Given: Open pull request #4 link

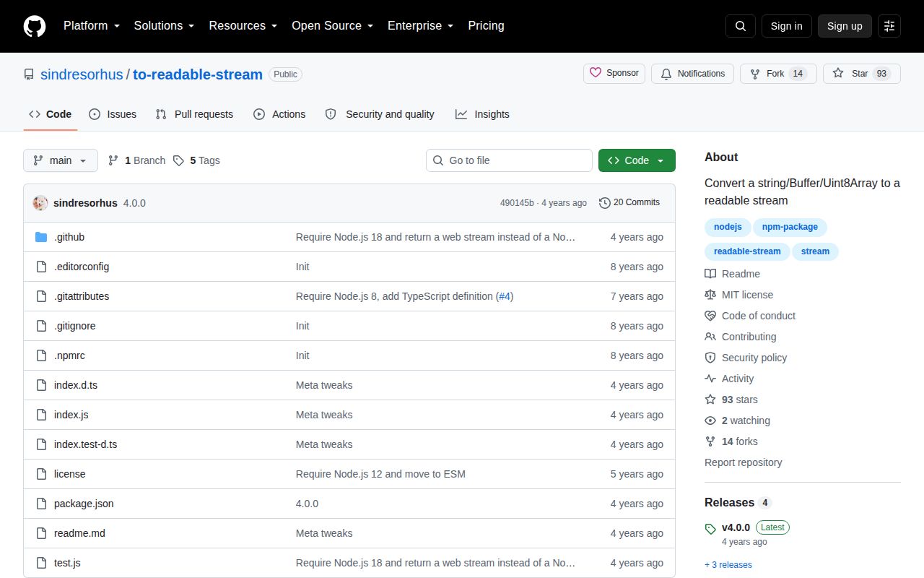Looking at the screenshot, I should [505, 296].
